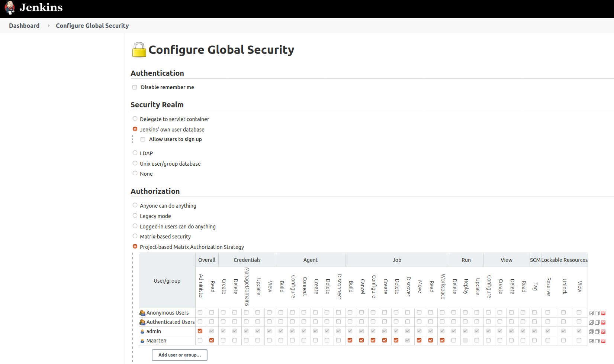
Task: Grant Anonymous Users the Overall Read permission
Action: (x=212, y=312)
